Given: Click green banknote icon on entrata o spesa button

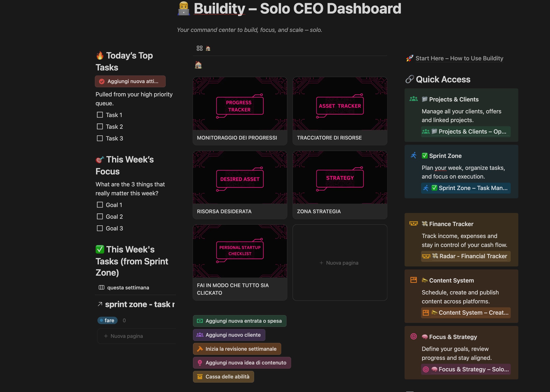Looking at the screenshot, I should 200,321.
